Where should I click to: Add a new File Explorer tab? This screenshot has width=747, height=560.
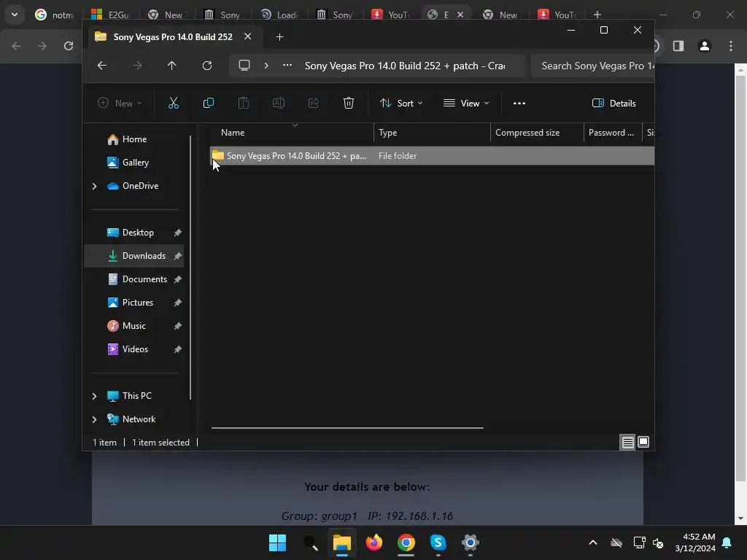pos(279,36)
